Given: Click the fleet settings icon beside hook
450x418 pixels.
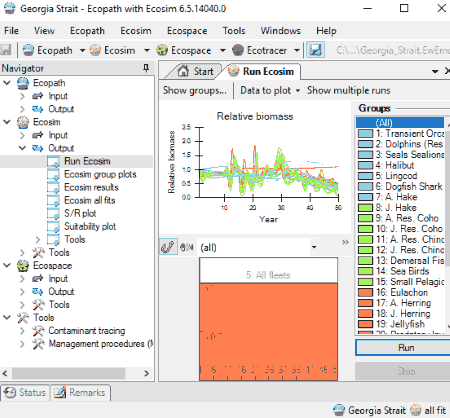Looking at the screenshot, I should pyautogui.click(x=187, y=247).
